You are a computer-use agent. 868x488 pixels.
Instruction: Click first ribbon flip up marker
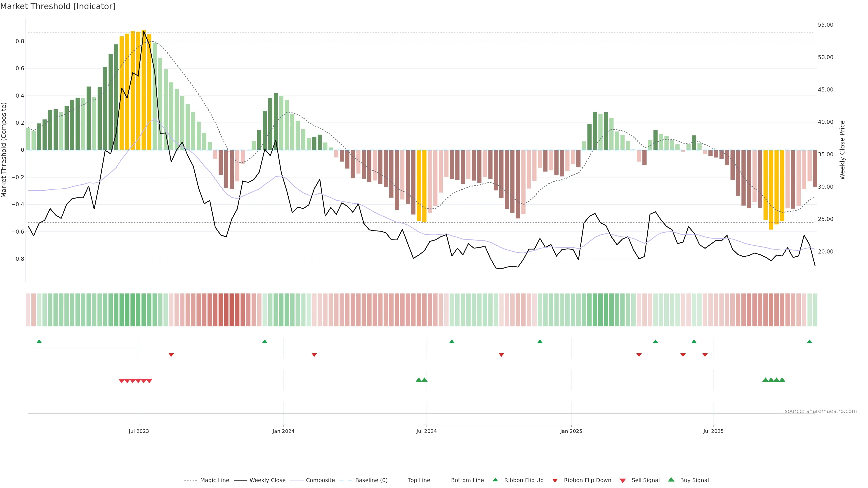[39, 342]
